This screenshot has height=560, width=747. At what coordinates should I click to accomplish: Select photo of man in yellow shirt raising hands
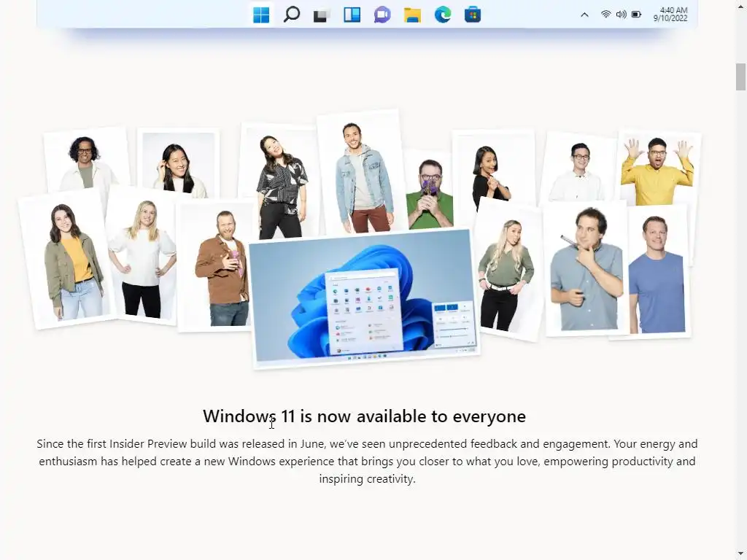[657, 168]
